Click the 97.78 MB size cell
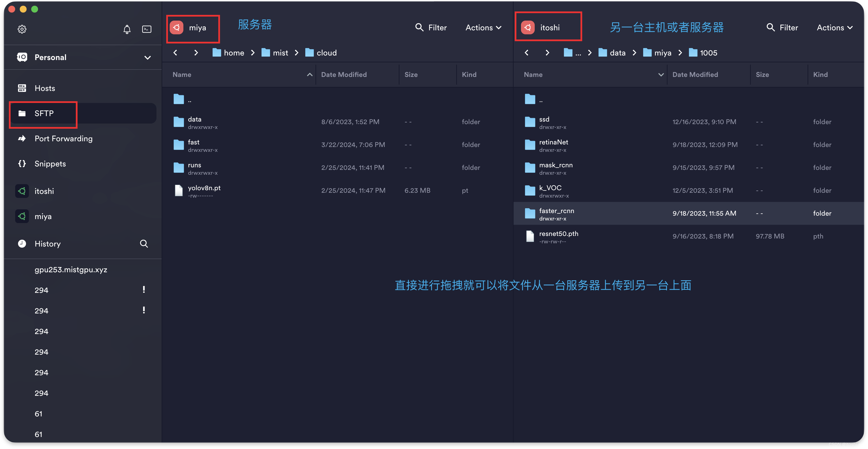868x449 pixels. [x=770, y=237]
